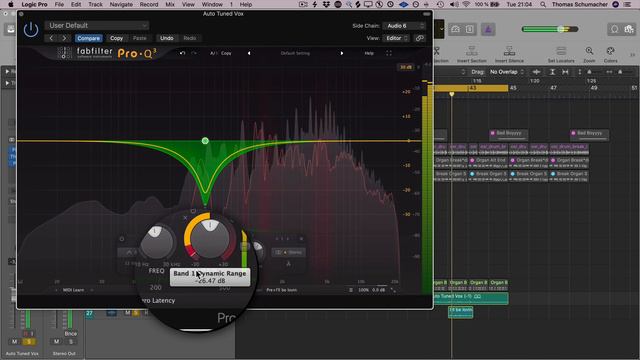
Task: Click the 100% output scale value
Action: pos(363,290)
